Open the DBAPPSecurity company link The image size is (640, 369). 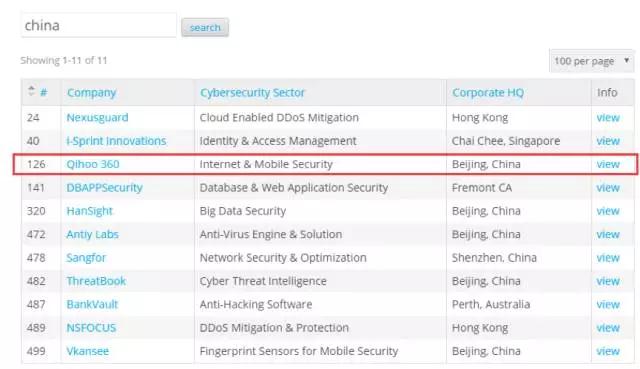104,188
